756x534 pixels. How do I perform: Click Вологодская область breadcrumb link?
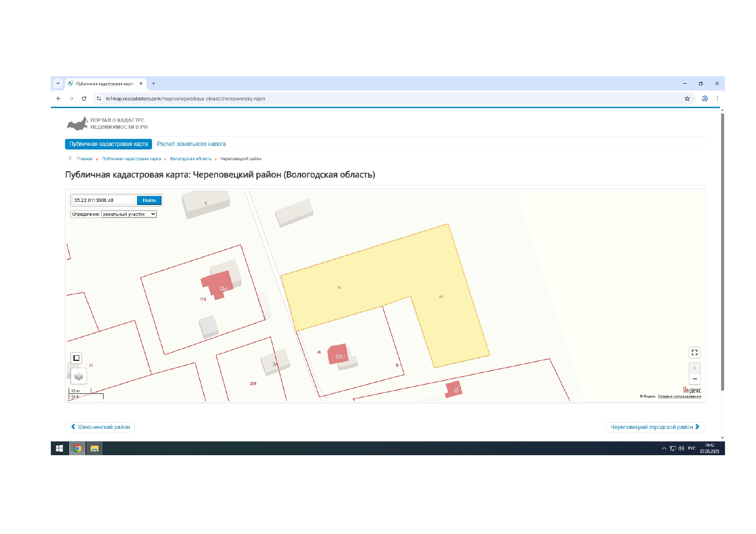pos(190,159)
